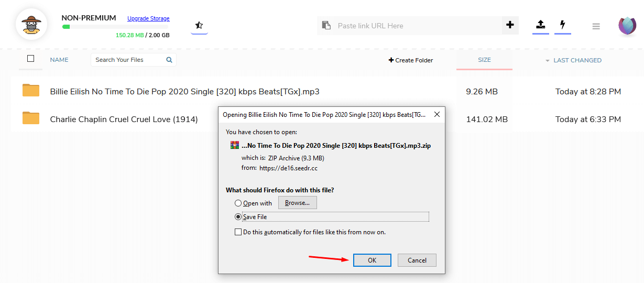
Task: Open the favorites star icon
Action: point(199,25)
